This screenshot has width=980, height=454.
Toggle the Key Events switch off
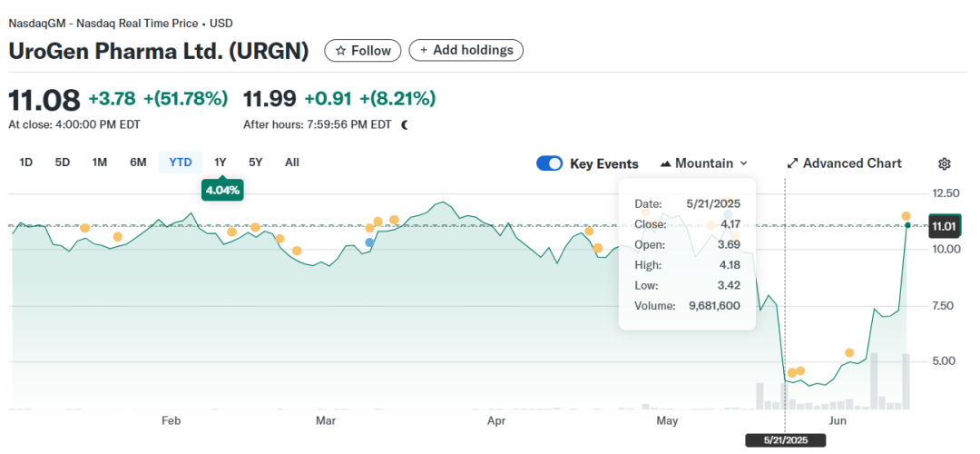[x=549, y=163]
